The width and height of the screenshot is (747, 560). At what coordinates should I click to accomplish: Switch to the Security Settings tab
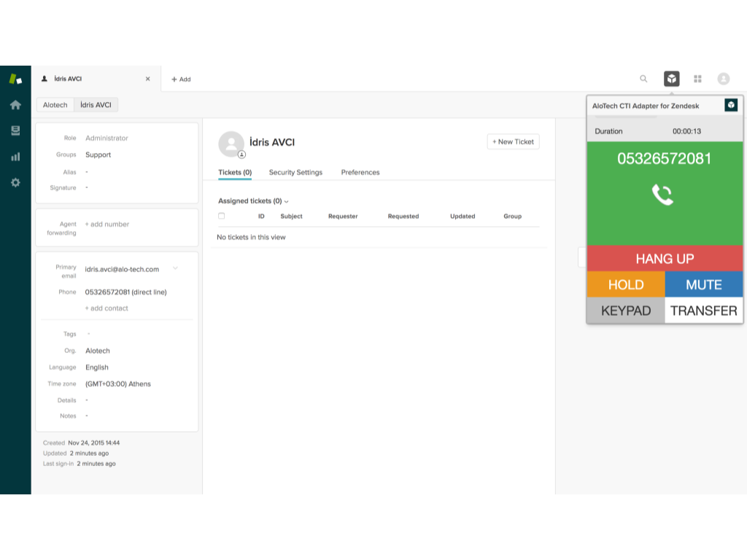[x=295, y=173]
